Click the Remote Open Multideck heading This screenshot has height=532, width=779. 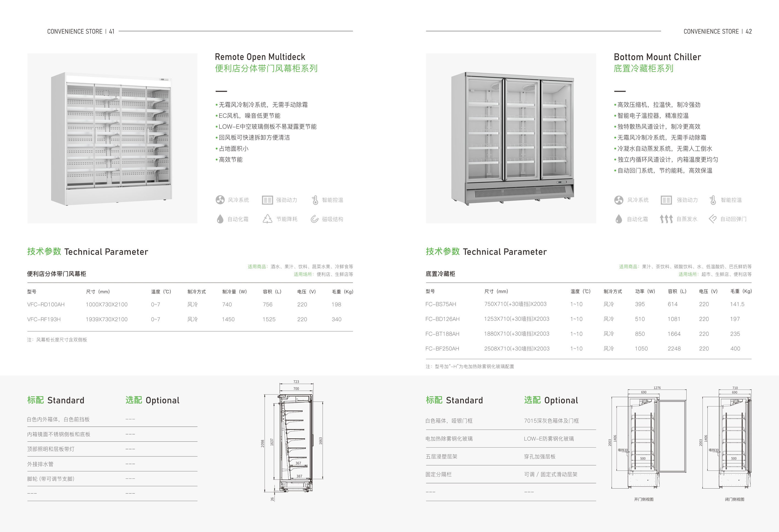(x=260, y=57)
